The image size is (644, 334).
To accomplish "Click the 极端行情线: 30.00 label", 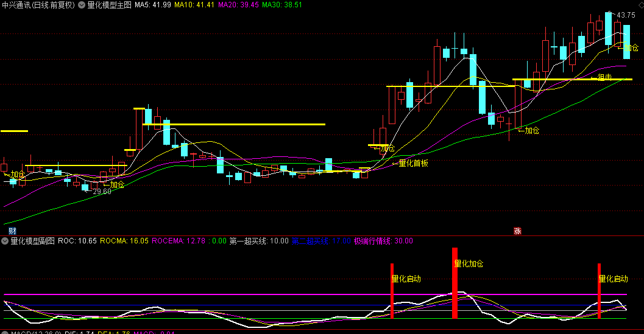I will click(x=383, y=241).
